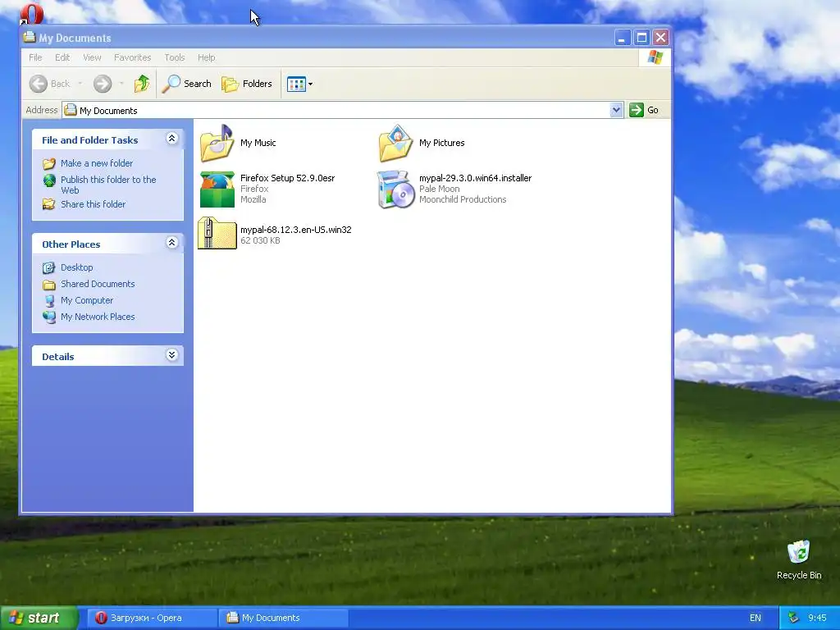This screenshot has height=630, width=840.
Task: Open the Start menu
Action: pos(39,618)
